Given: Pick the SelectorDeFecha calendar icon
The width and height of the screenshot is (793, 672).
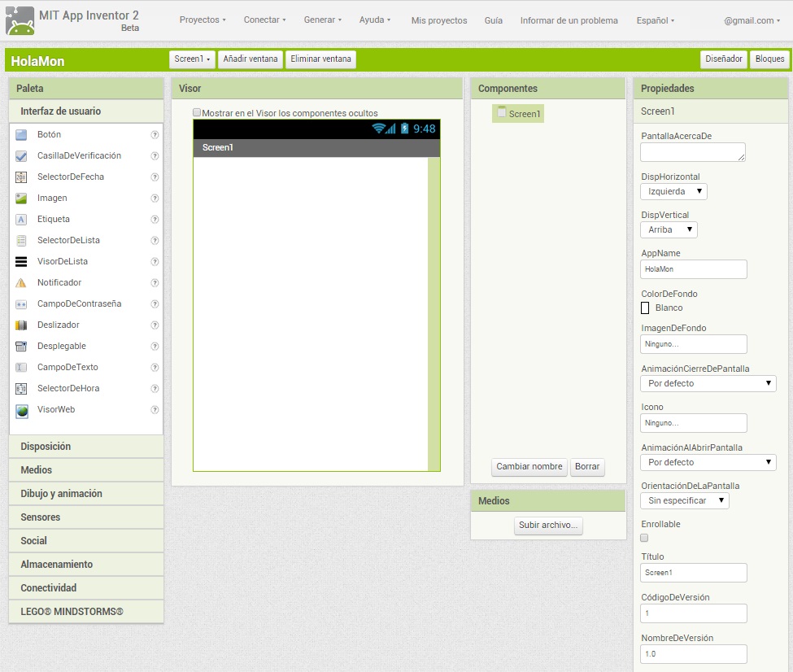Looking at the screenshot, I should [x=21, y=177].
